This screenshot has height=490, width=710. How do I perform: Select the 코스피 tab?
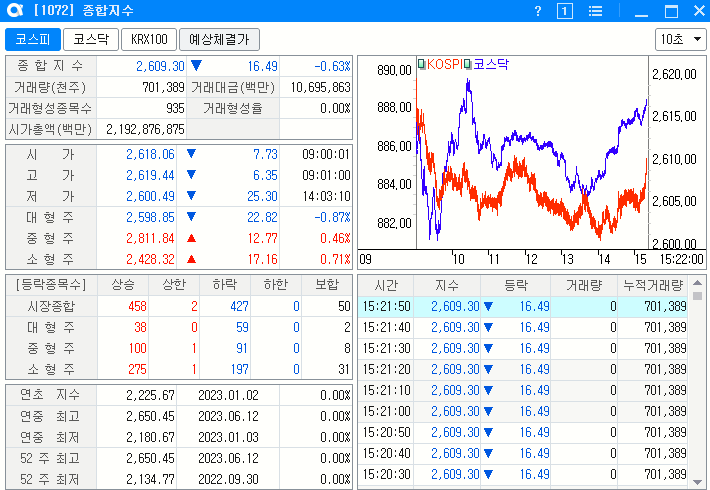click(33, 39)
